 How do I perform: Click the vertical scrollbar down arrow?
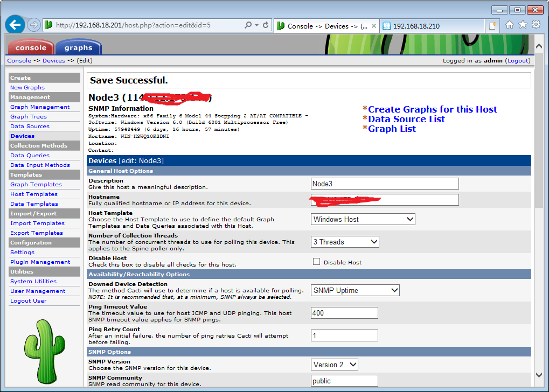point(539,375)
